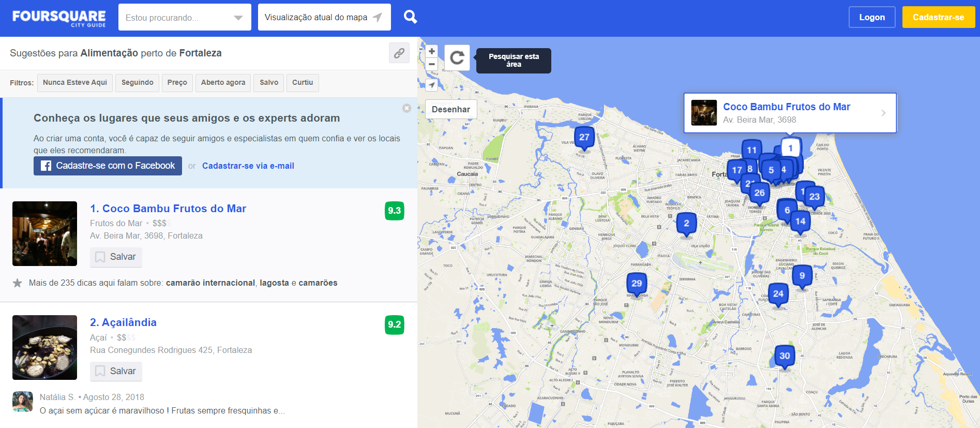Dismiss the sign-up promo banner
Viewport: 980px width, 428px height.
tap(406, 108)
